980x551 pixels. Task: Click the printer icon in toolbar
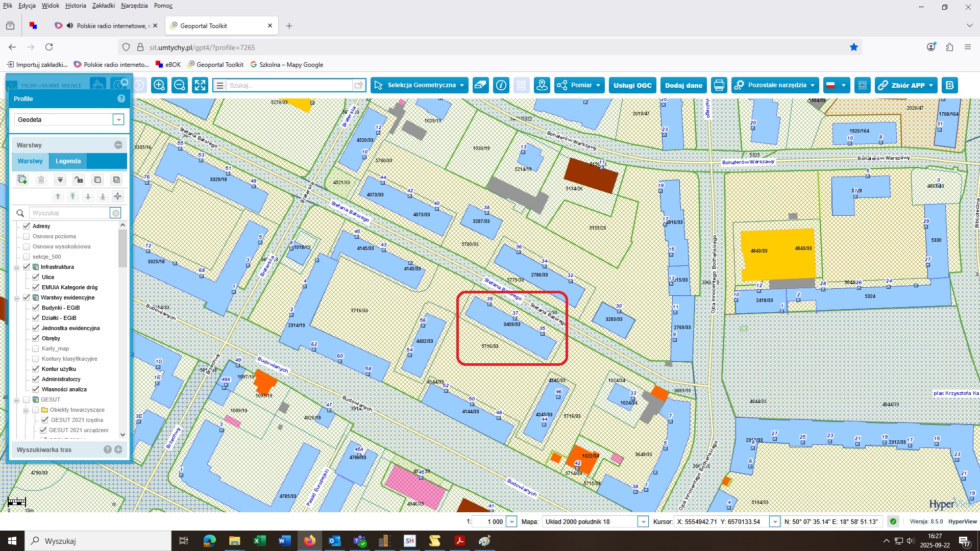719,85
